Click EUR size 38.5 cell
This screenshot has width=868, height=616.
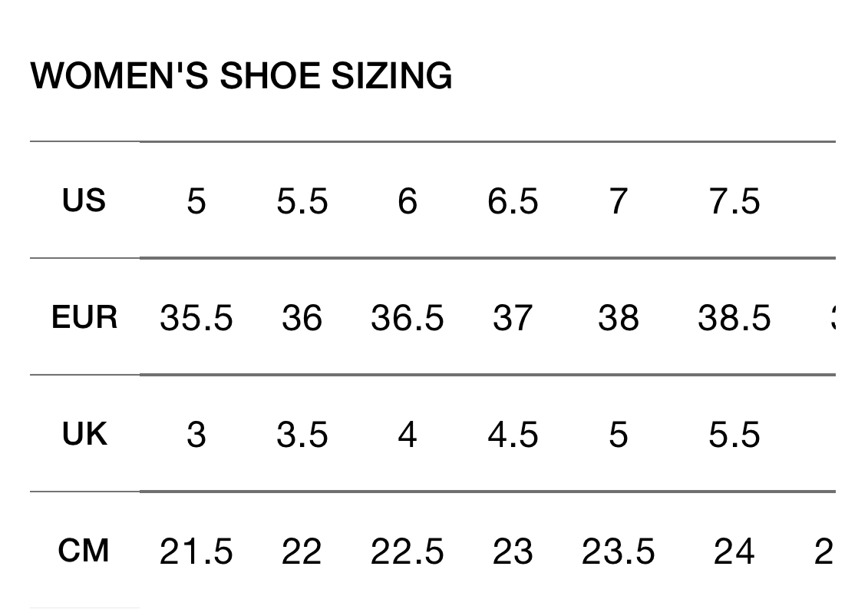tap(734, 318)
